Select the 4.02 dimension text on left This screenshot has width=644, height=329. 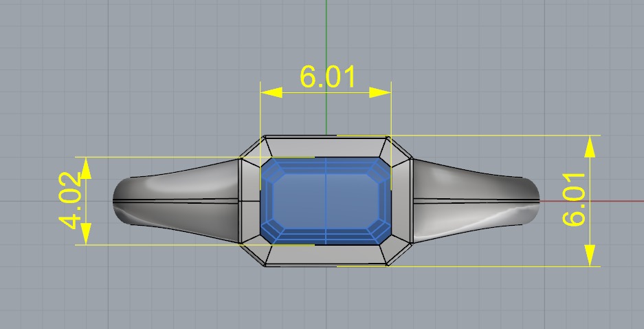(x=70, y=200)
